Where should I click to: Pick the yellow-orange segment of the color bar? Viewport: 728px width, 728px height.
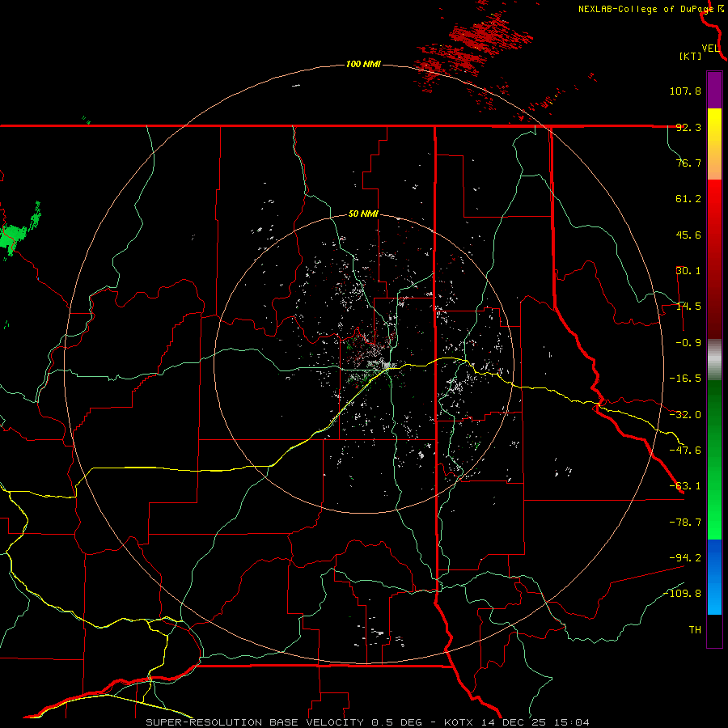tap(714, 144)
